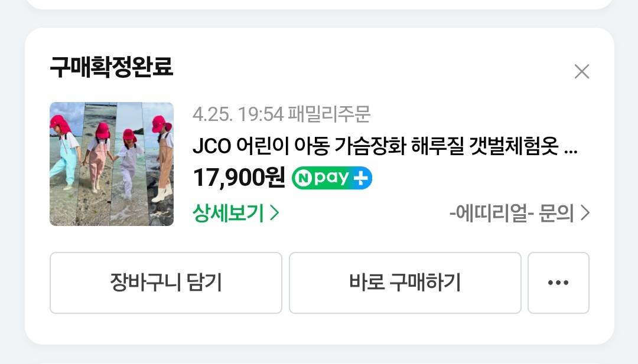
Task: Tap the blue overalls panel in thumbnail
Action: coord(65,164)
